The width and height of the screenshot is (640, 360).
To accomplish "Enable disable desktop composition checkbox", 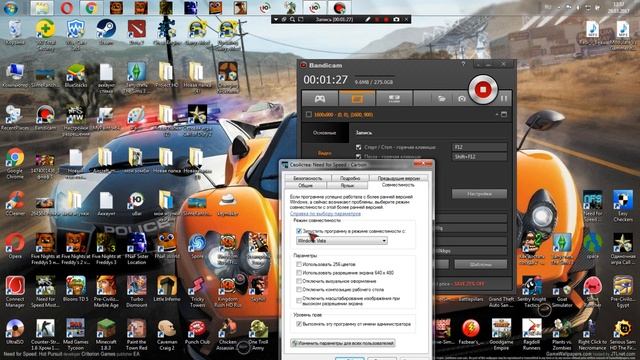I will coord(299,290).
